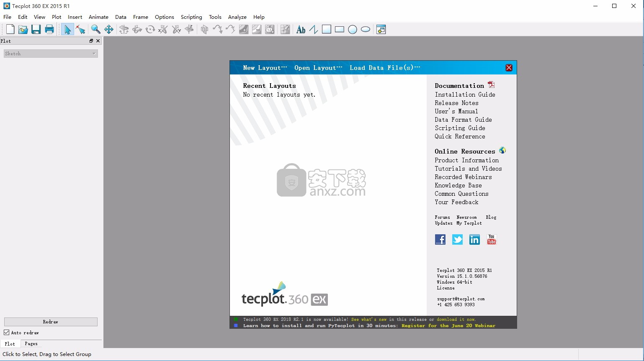Open the My Tecplot link

point(469,223)
